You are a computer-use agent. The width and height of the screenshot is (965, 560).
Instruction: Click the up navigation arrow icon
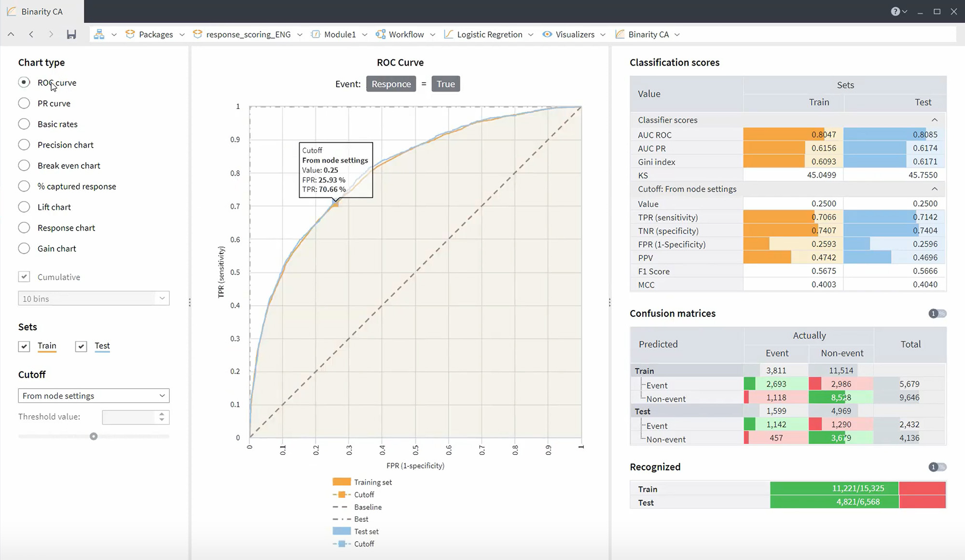[x=11, y=34]
